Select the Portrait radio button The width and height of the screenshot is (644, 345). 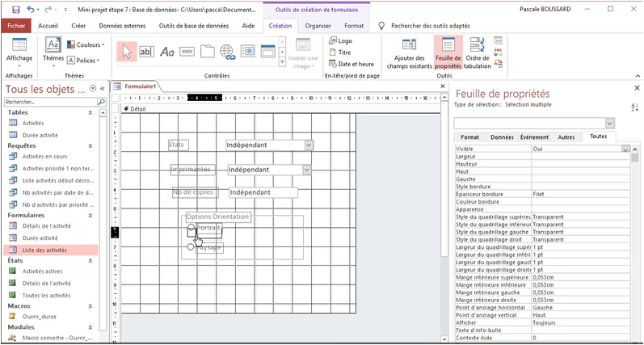pos(192,229)
